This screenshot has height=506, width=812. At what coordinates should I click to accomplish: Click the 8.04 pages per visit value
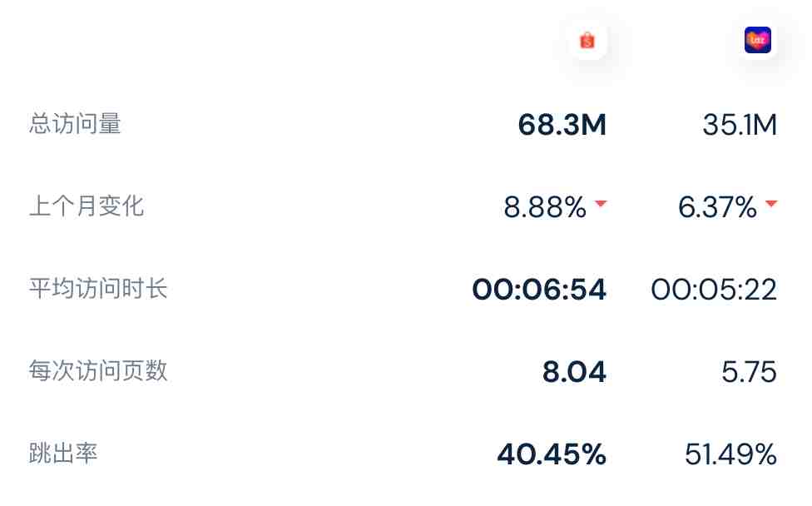tap(574, 372)
